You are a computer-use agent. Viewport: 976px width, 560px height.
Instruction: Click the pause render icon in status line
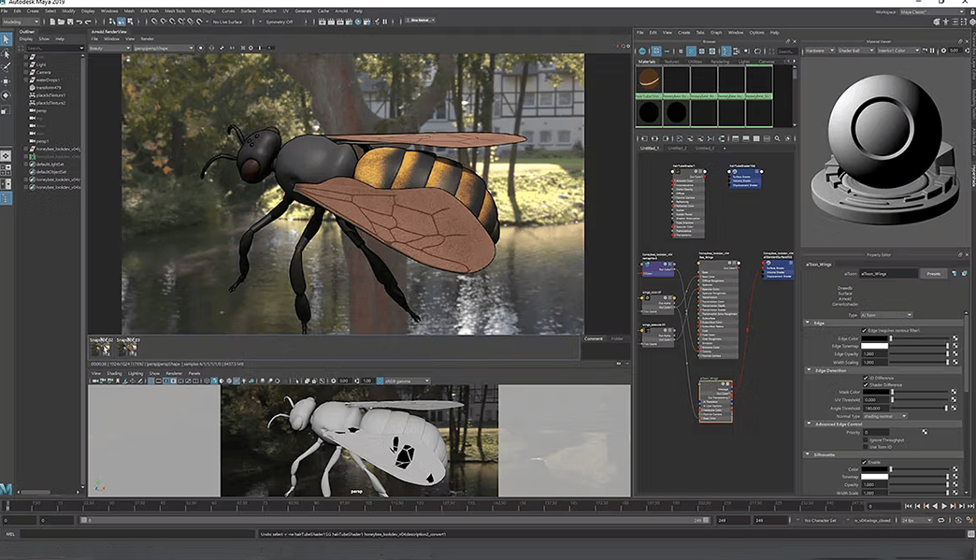[x=384, y=22]
